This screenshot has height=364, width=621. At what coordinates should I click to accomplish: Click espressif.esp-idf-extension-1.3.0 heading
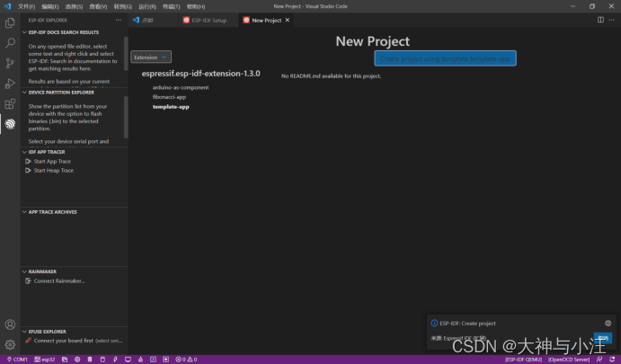200,74
